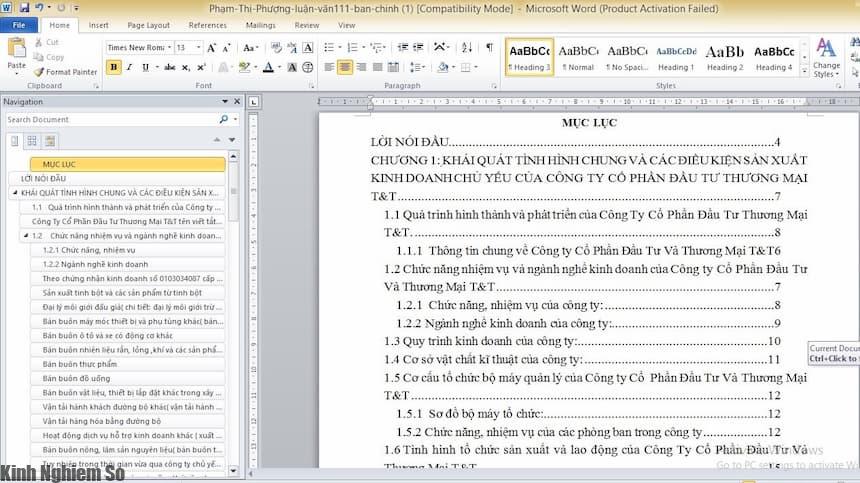Viewport: 860px width, 483px height.
Task: Collapse the KHÁI QUÁT TÌNH HÌNH CHUNG heading
Action: point(15,192)
